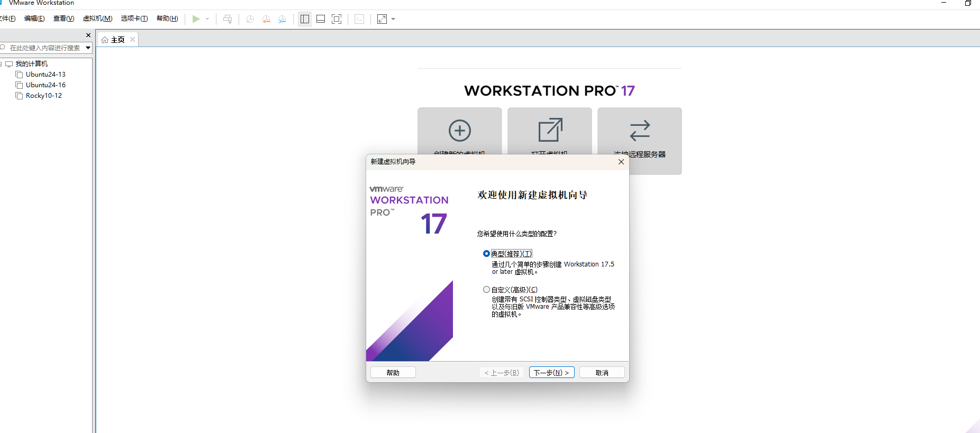
Task: Open the 查看(V) menu
Action: [63, 19]
